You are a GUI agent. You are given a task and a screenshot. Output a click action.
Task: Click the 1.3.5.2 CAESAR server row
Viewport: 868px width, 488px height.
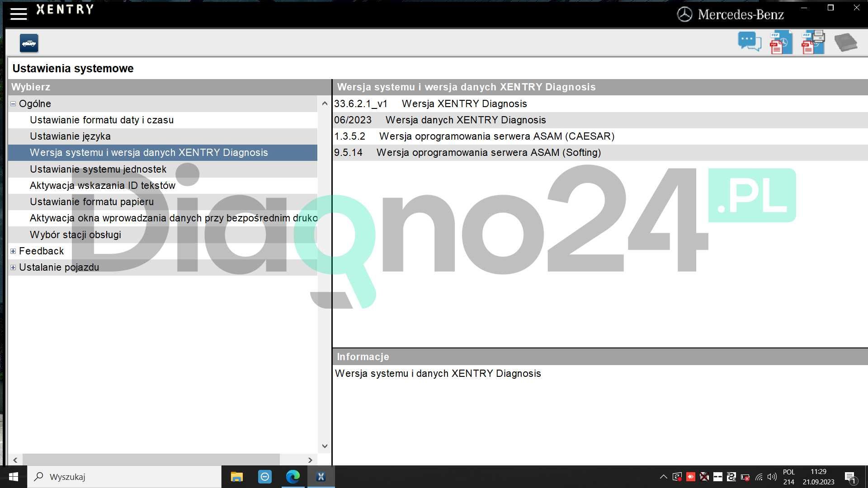point(600,136)
